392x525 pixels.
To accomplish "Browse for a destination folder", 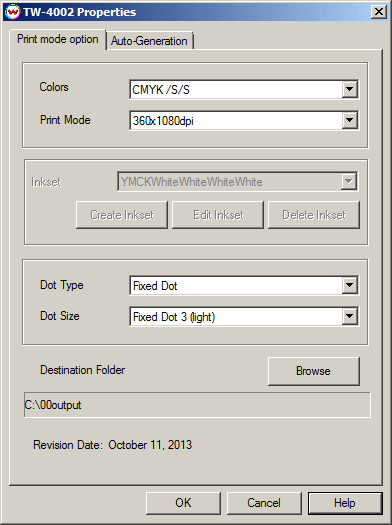I will pyautogui.click(x=314, y=371).
